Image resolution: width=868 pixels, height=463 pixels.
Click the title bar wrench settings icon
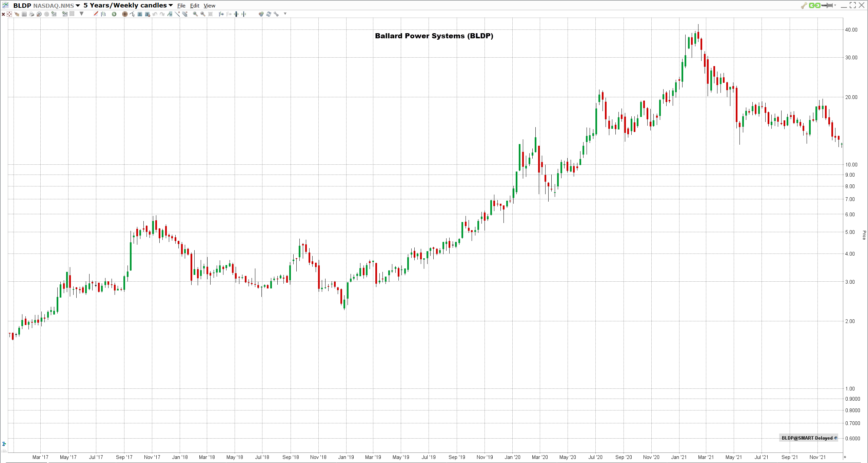tap(804, 5)
